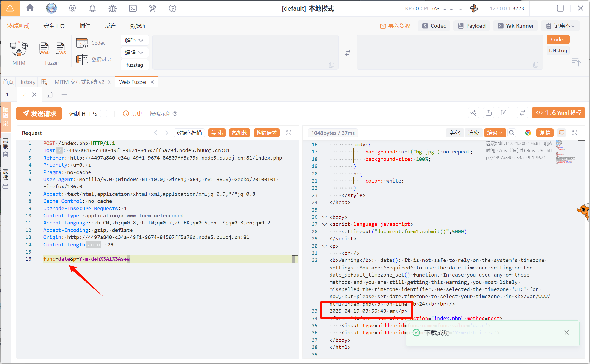Open the Payload tool

click(472, 26)
